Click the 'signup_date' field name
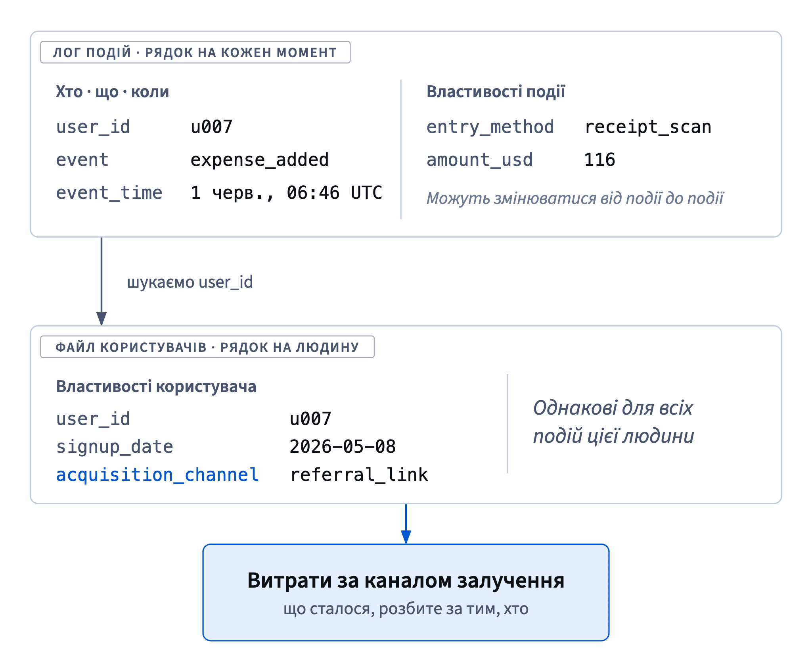The image size is (812, 661). coord(115,447)
